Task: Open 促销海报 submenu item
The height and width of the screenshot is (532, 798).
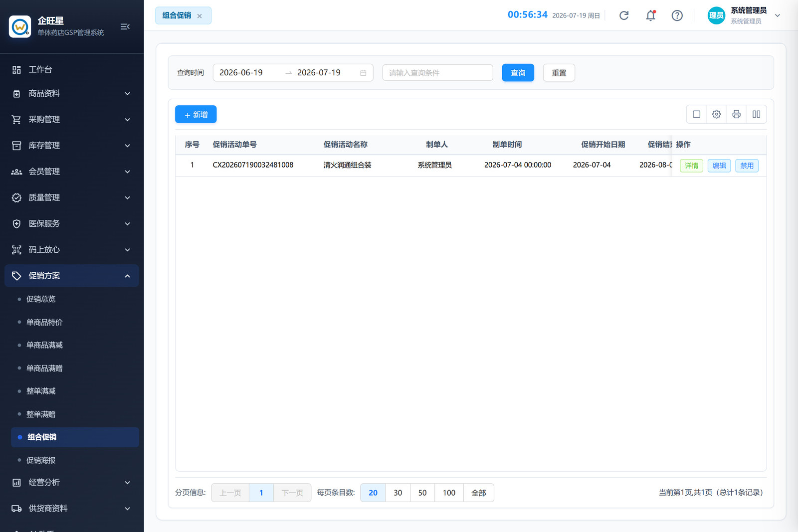Action: click(75, 460)
